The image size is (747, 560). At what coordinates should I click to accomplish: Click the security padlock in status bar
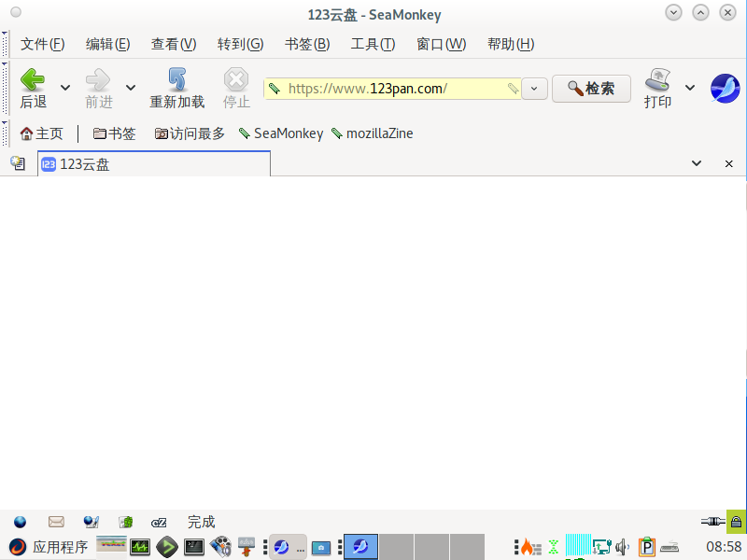click(x=736, y=522)
